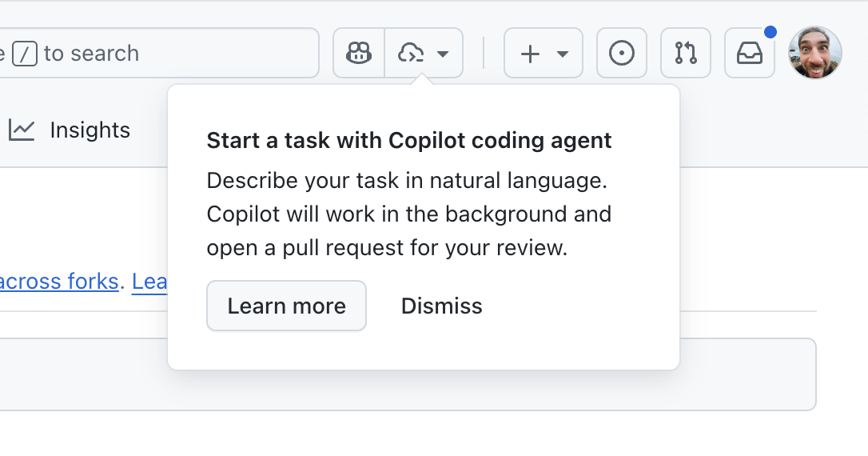Image resolution: width=868 pixels, height=456 pixels.
Task: Open the notifications inbox icon
Action: pyautogui.click(x=749, y=54)
